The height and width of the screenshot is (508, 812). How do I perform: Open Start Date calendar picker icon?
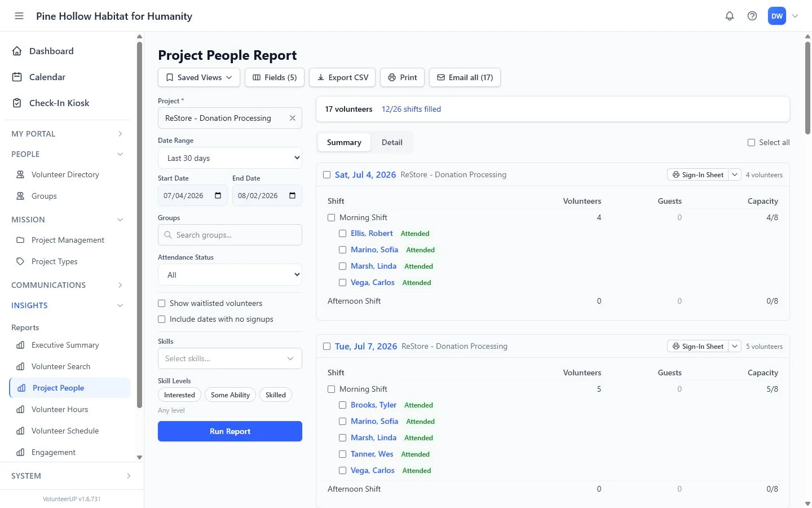point(218,195)
